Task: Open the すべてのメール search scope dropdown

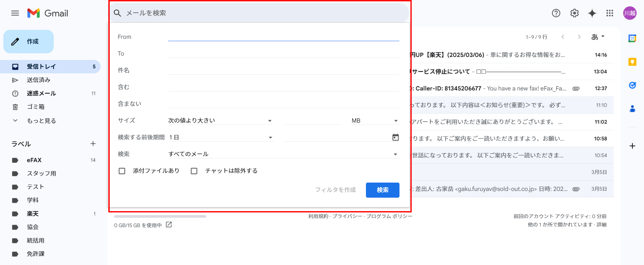Action: click(283, 154)
